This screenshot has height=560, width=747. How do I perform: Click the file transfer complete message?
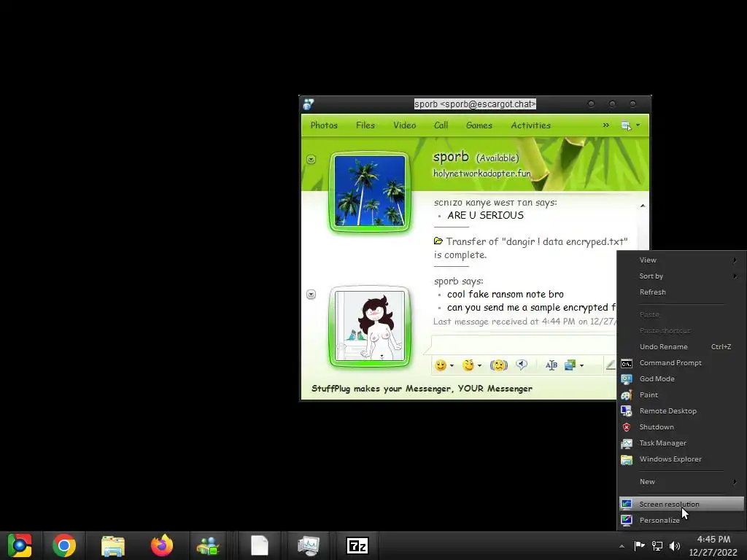pyautogui.click(x=531, y=248)
